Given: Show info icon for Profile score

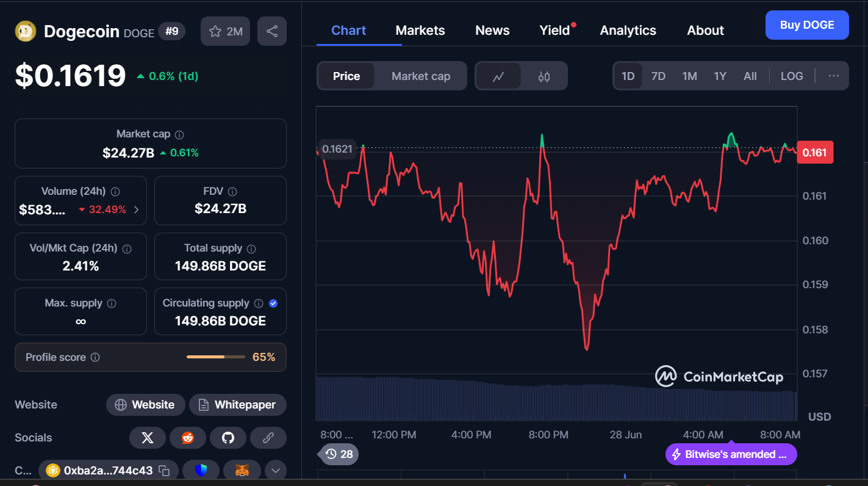Looking at the screenshot, I should point(95,357).
